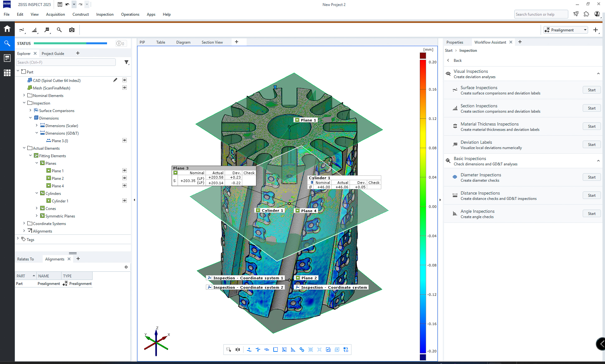Open the user account icon

tap(597, 14)
